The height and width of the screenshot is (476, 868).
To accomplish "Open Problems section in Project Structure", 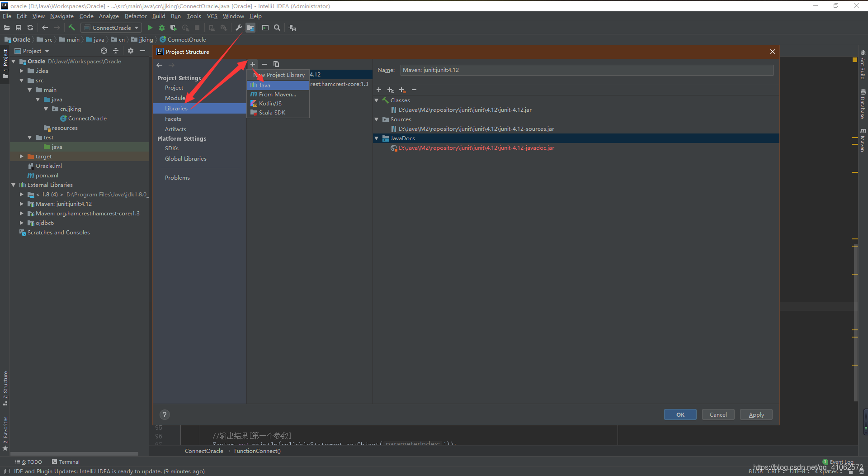I will [177, 177].
